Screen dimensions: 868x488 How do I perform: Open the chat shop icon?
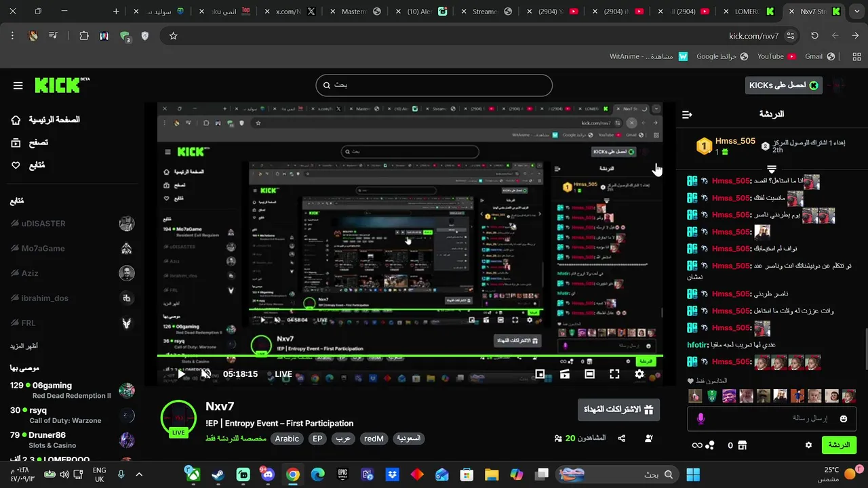click(743, 445)
